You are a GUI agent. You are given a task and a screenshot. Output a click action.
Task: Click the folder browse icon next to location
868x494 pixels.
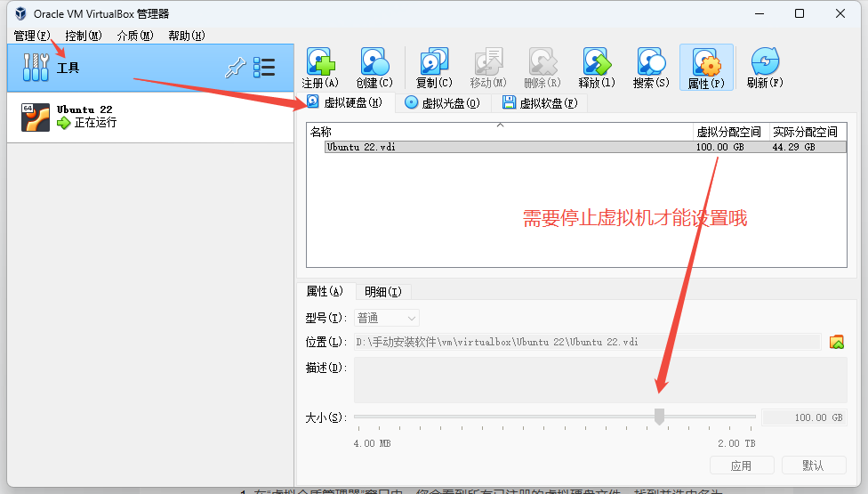837,343
